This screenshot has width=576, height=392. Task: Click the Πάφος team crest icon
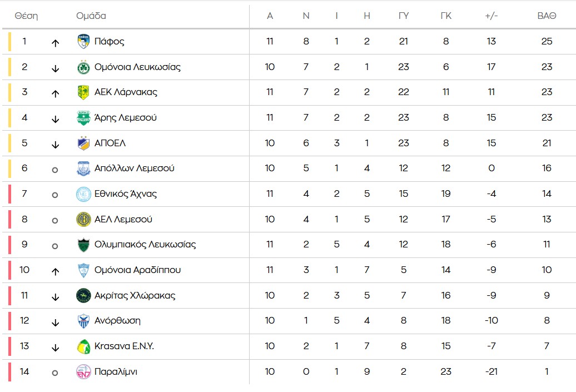[x=83, y=42]
